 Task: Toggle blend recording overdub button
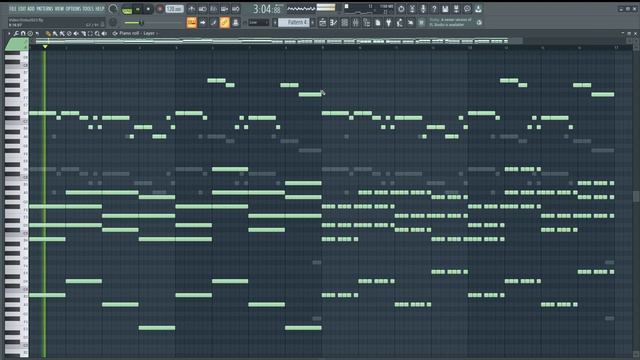(224, 9)
